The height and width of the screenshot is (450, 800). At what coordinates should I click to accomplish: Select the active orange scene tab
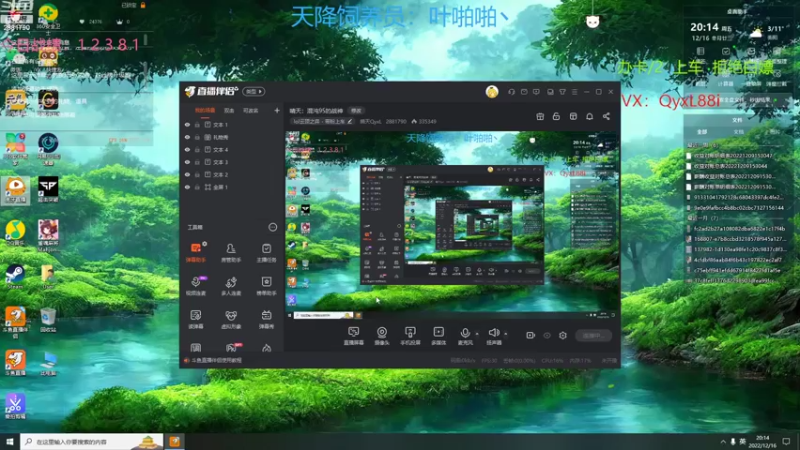point(205,111)
